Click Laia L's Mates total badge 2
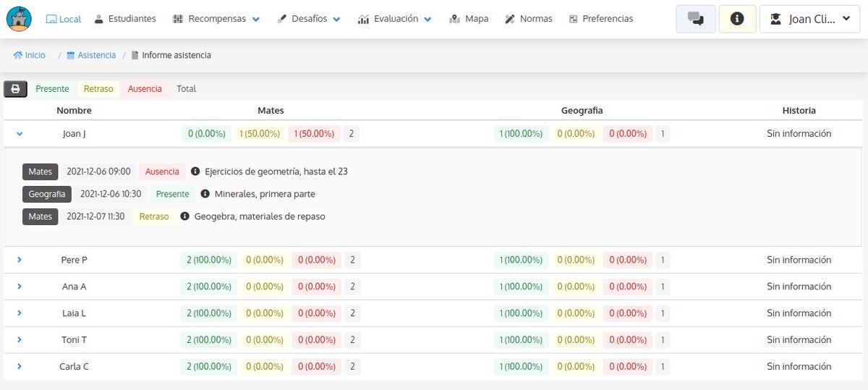 [352, 313]
